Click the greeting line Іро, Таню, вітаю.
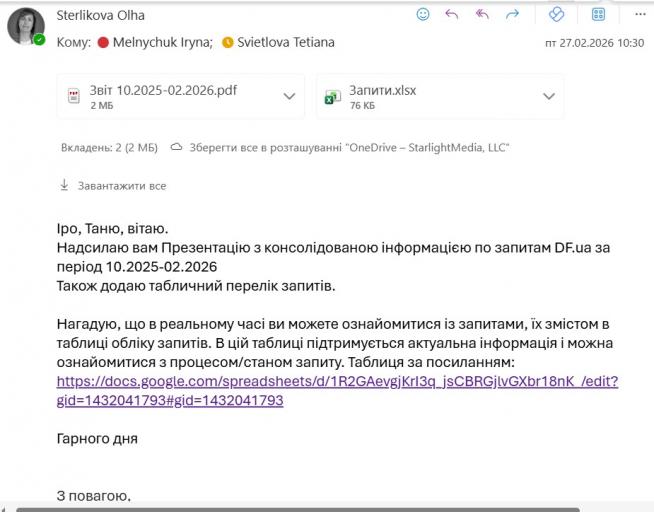 [112, 229]
